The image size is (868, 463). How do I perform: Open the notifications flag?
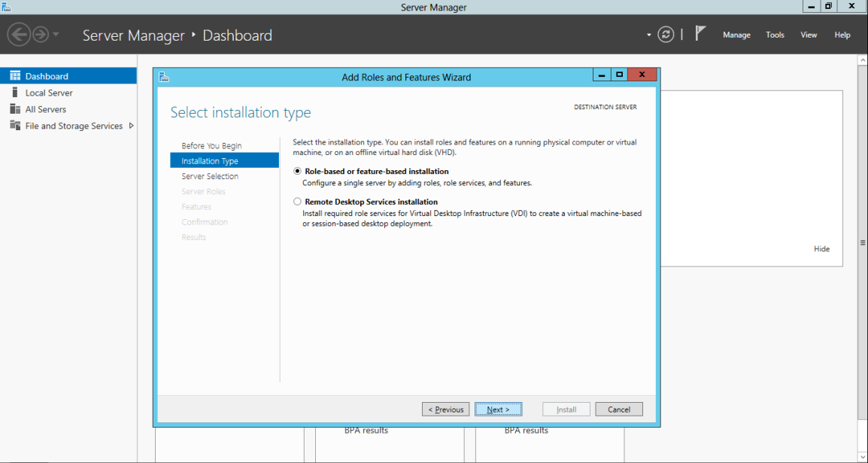click(x=700, y=34)
